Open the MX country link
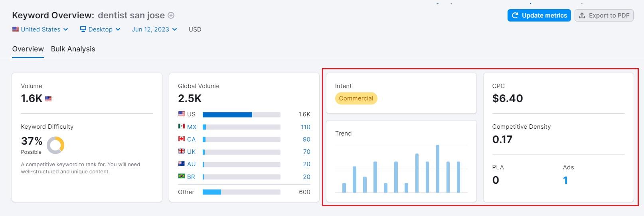 point(192,127)
